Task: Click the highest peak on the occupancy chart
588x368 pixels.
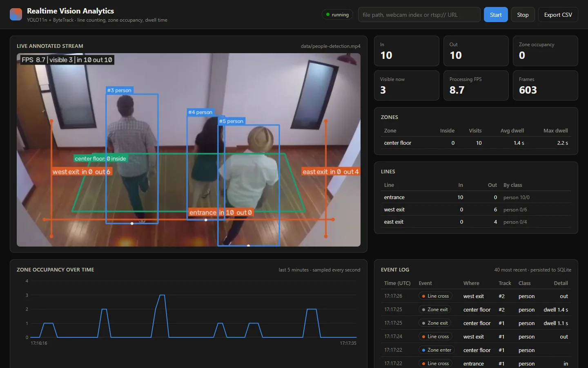Action: pyautogui.click(x=162, y=295)
